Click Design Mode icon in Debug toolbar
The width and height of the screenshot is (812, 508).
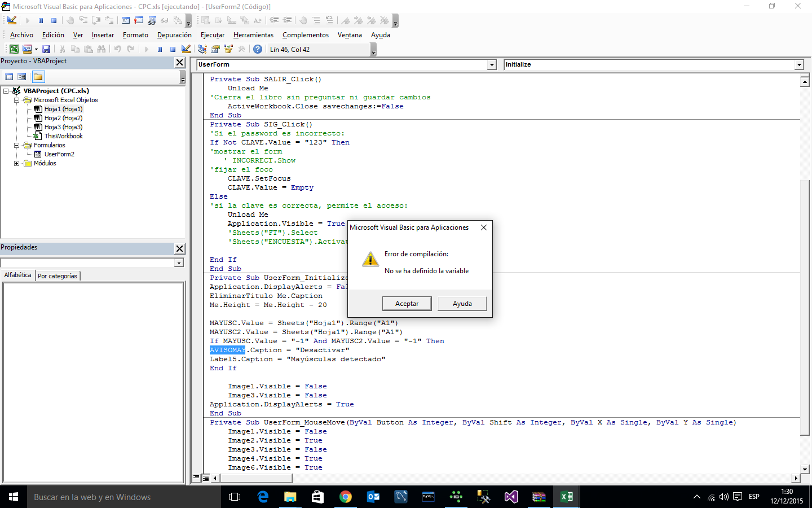(x=12, y=20)
